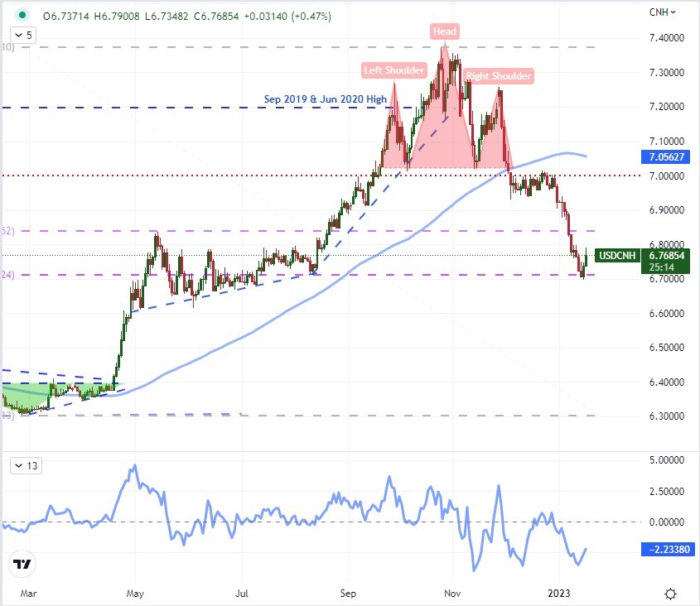The height and width of the screenshot is (606, 700).
Task: Click the open price O6.73714 value
Action: point(66,17)
